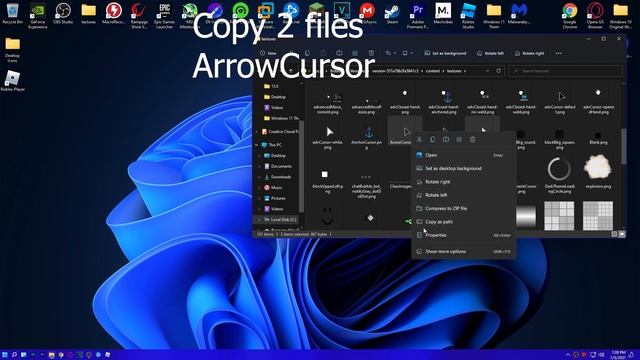Select advClosed-hand-anchored.png file
Image resolution: width=640 pixels, height=360 pixels.
point(444,101)
